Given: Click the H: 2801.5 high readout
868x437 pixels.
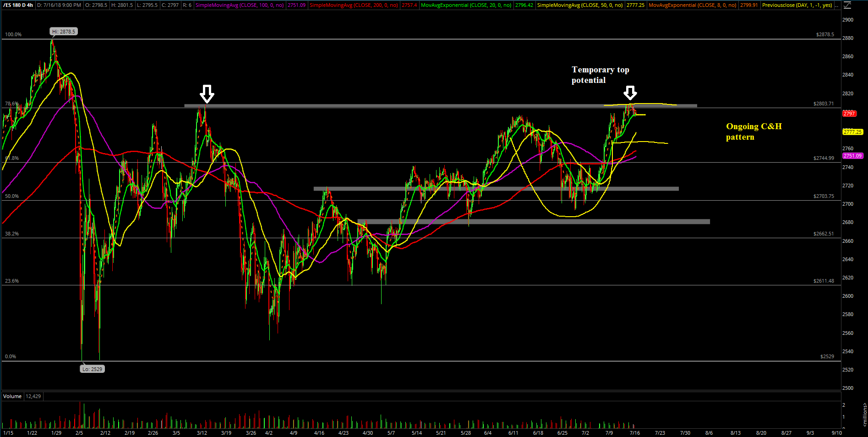Looking at the screenshot, I should click(x=122, y=5).
